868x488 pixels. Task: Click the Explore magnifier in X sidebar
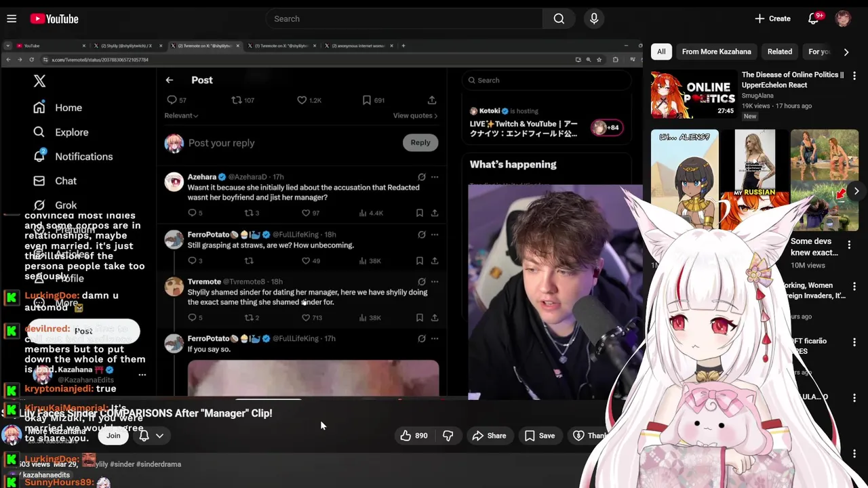click(39, 132)
